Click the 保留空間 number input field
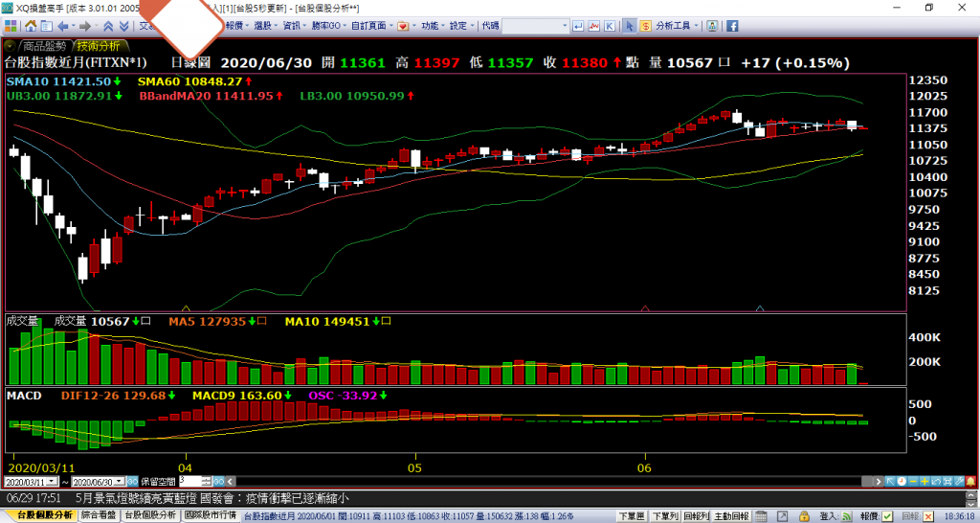The image size is (980, 523). (x=188, y=481)
